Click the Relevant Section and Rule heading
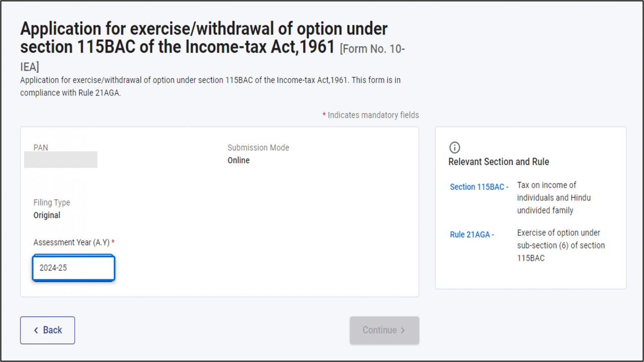This screenshot has height=362, width=644. tap(499, 162)
